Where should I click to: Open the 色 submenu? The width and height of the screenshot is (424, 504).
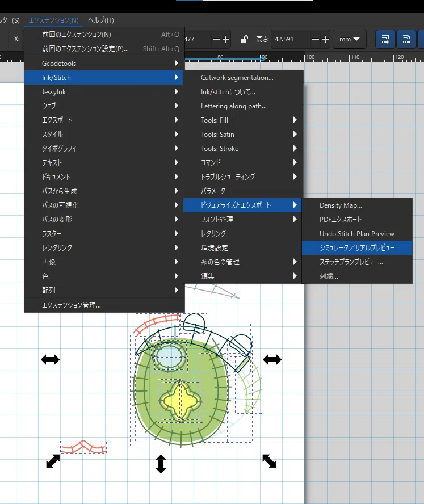tap(104, 276)
